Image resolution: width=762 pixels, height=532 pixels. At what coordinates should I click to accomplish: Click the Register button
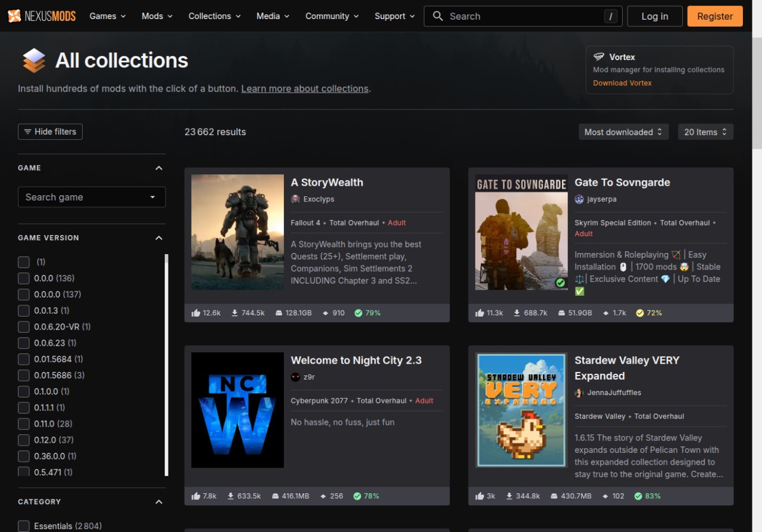[x=714, y=16]
